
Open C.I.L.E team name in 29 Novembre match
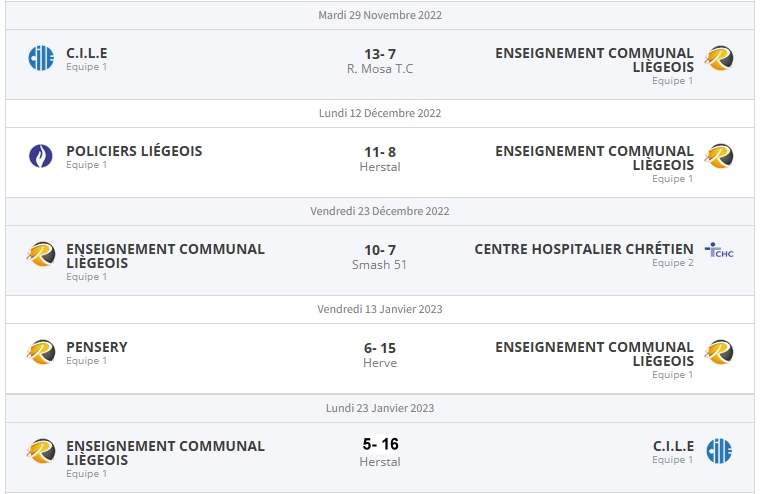(87, 53)
